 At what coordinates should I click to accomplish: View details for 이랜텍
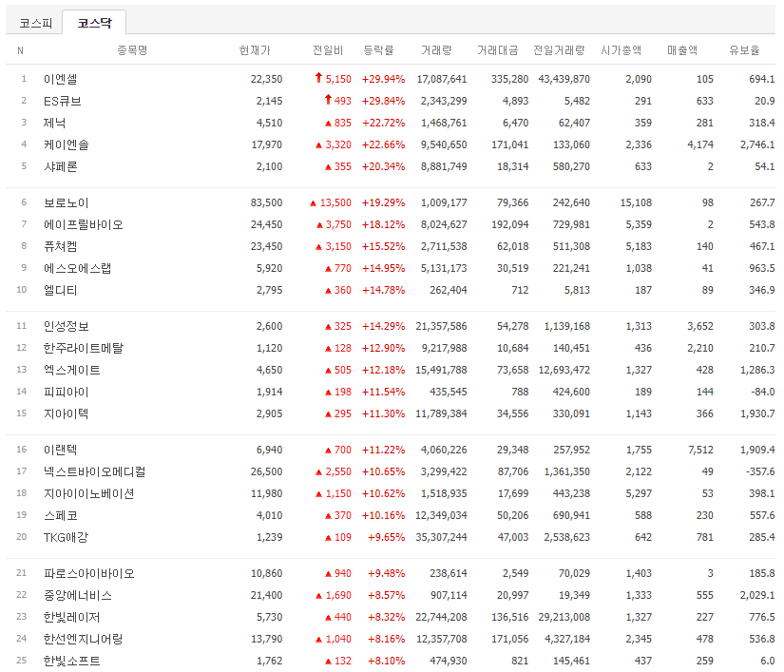(x=61, y=450)
